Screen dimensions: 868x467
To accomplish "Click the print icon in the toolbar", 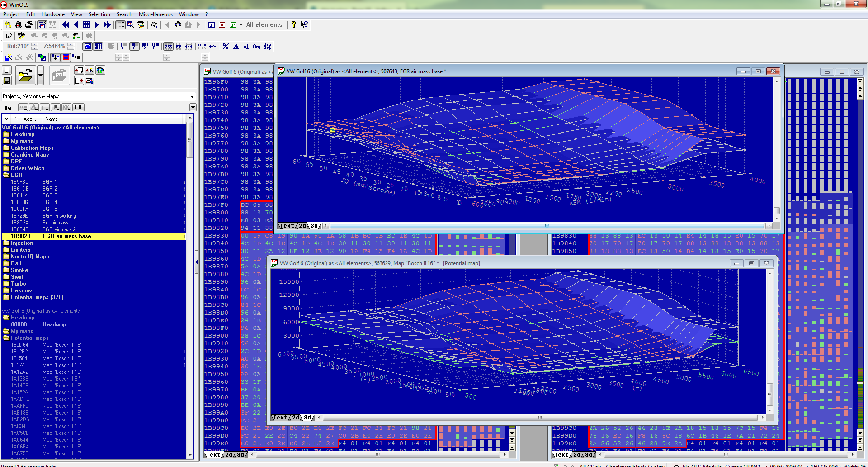I will [x=29, y=25].
